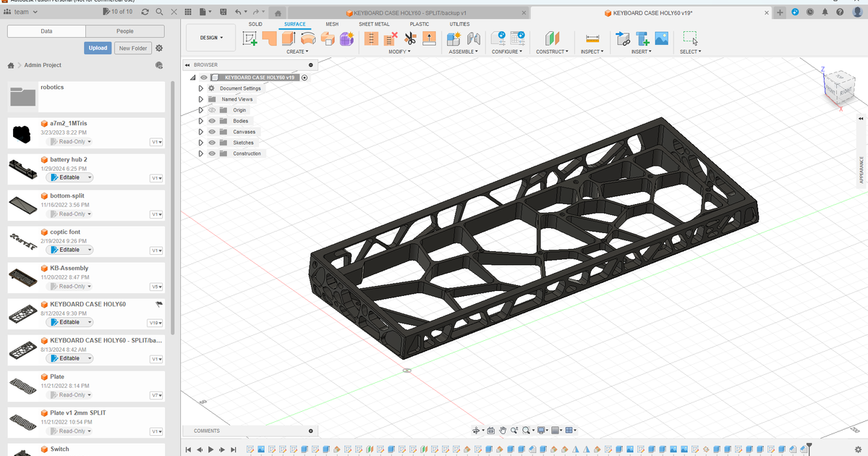Click the Upload button
The image size is (868, 456).
[98, 48]
